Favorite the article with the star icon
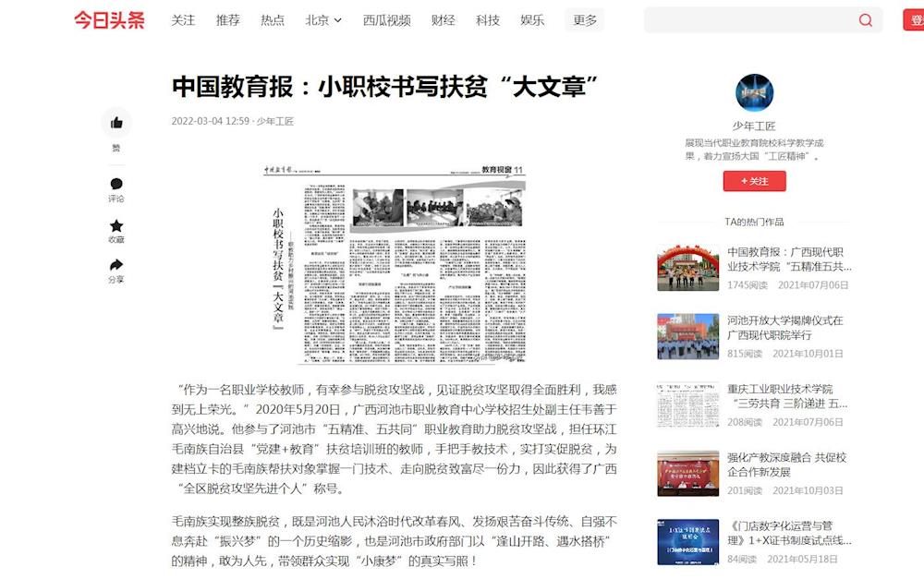Screen dimensions: 924x579 [x=116, y=225]
